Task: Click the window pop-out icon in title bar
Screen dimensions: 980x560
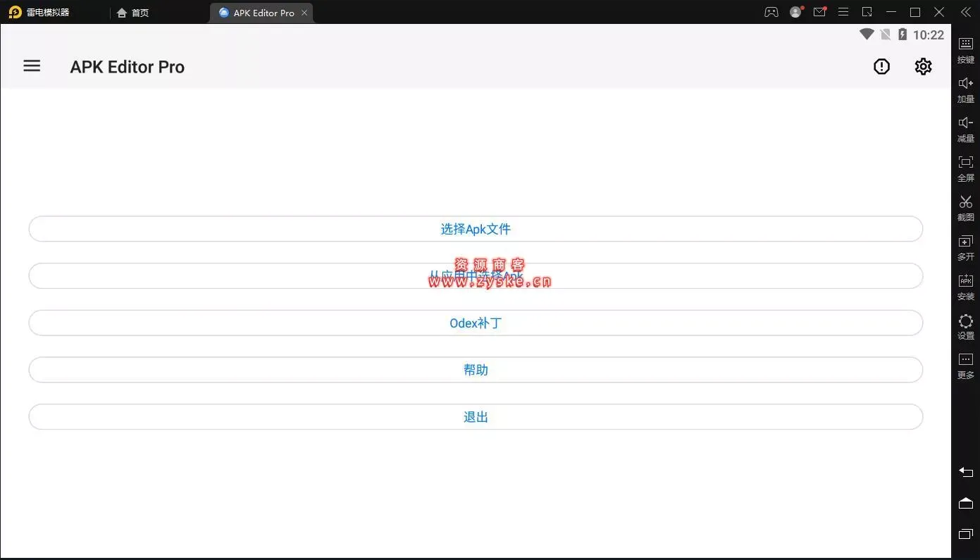Action: [867, 12]
